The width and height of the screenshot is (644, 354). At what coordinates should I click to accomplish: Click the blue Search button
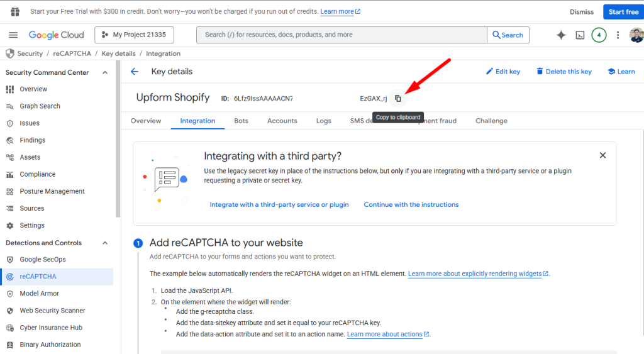(508, 35)
